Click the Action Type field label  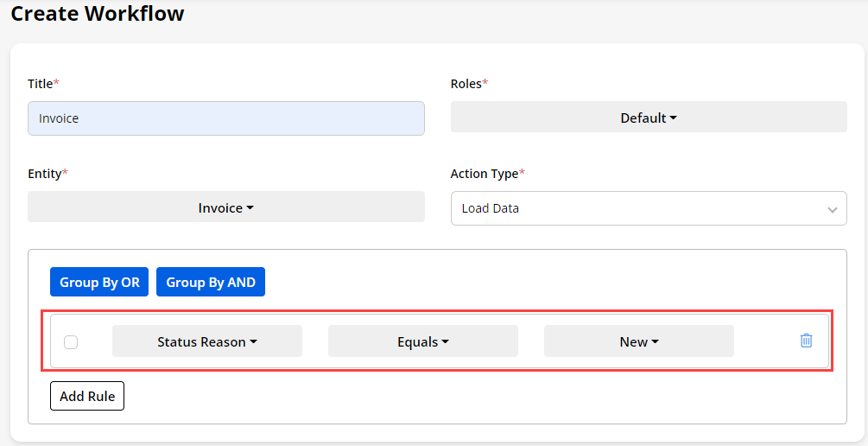tap(485, 174)
